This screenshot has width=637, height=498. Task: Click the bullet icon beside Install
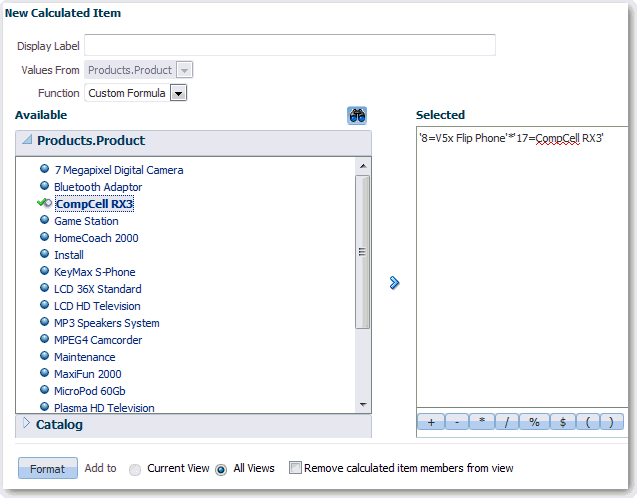click(45, 254)
